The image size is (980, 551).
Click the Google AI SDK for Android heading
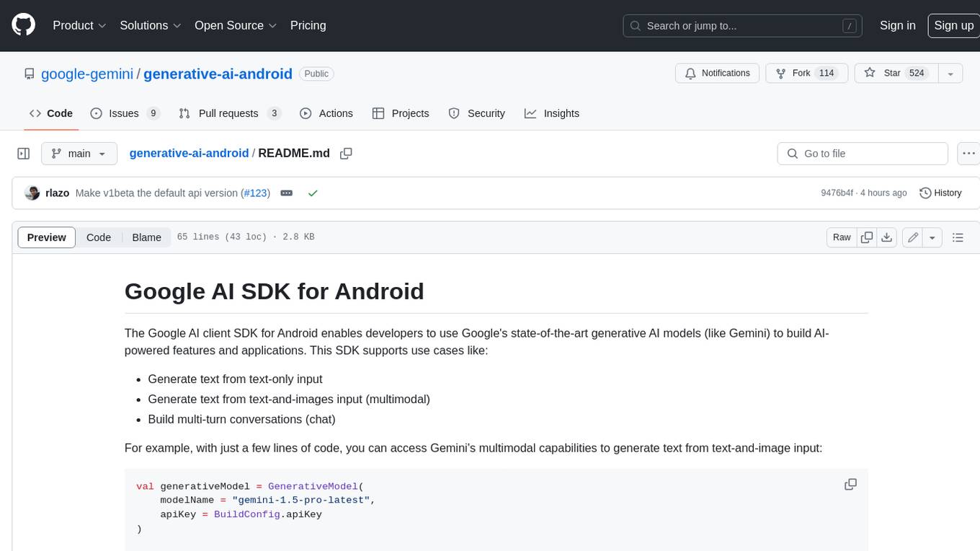[275, 291]
